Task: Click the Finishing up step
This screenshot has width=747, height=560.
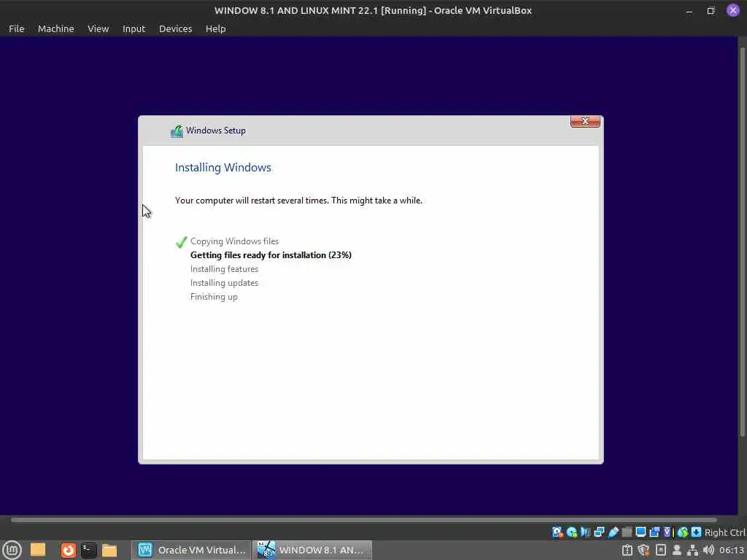Action: point(214,297)
